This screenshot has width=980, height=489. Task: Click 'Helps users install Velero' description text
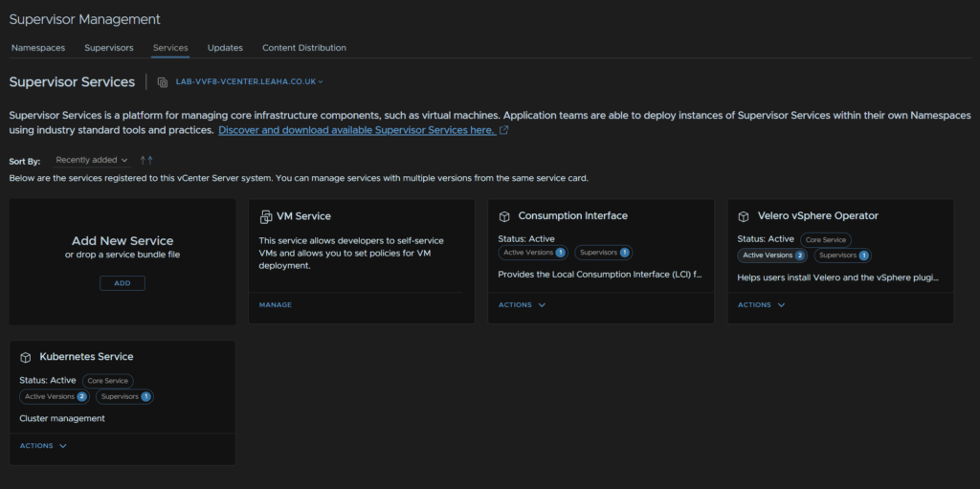838,277
